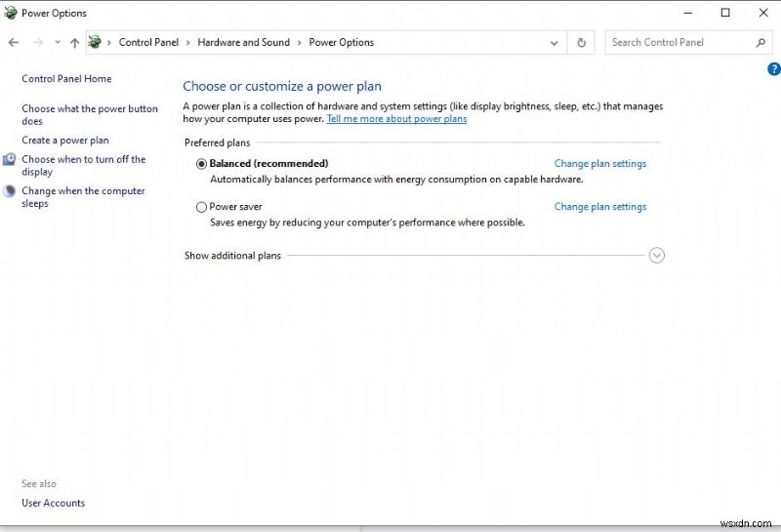
Task: Open Create a power plan
Action: click(x=64, y=141)
